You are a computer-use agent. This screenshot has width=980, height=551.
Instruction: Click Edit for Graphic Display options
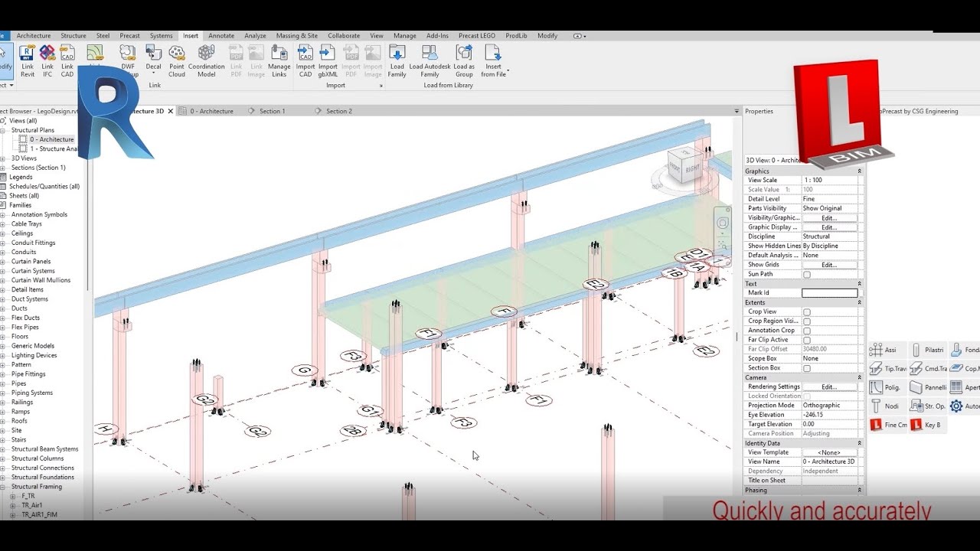[829, 227]
